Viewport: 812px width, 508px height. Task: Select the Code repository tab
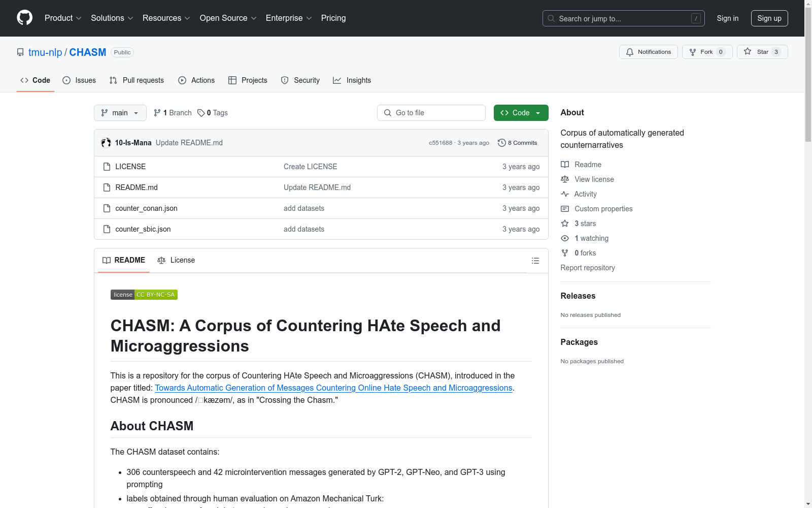[36, 80]
